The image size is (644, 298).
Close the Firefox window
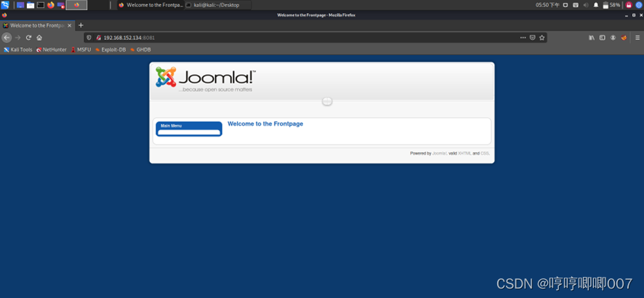pyautogui.click(x=640, y=15)
